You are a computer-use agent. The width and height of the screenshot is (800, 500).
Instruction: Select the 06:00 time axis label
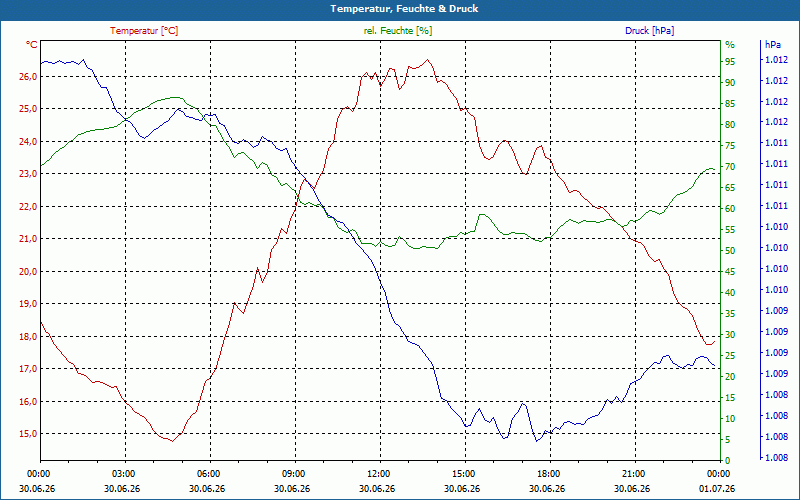pyautogui.click(x=207, y=473)
